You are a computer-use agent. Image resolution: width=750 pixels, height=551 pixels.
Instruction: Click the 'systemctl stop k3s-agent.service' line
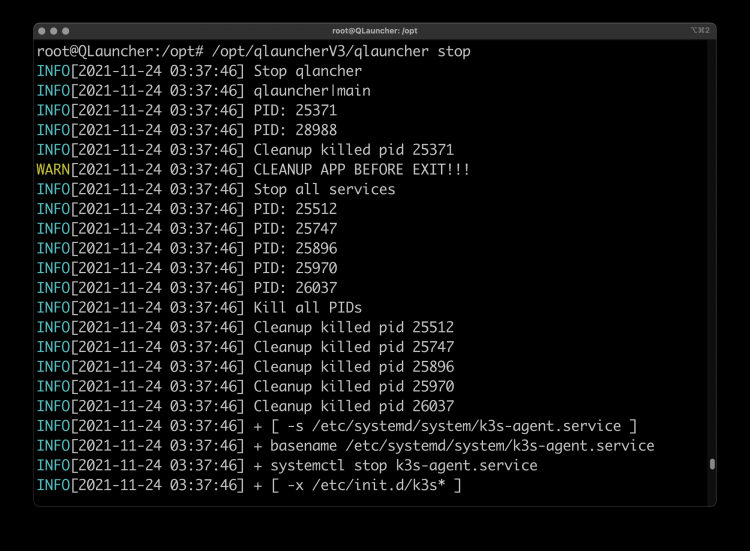[x=395, y=465]
